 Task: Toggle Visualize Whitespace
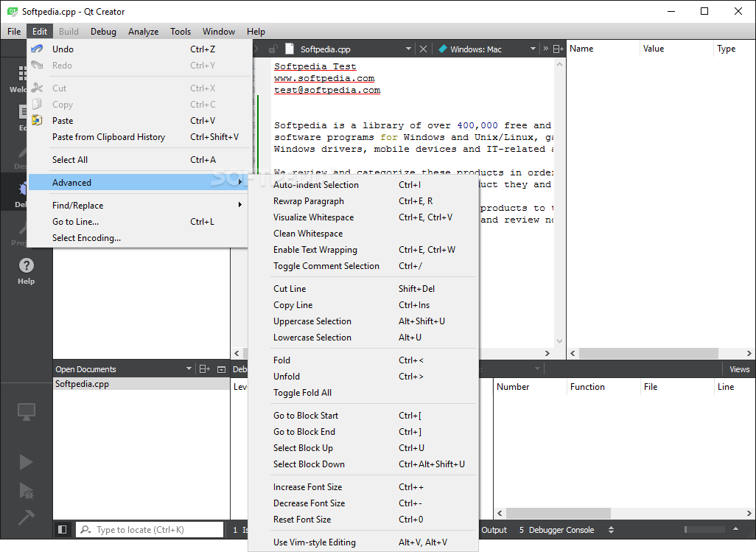pos(363,217)
